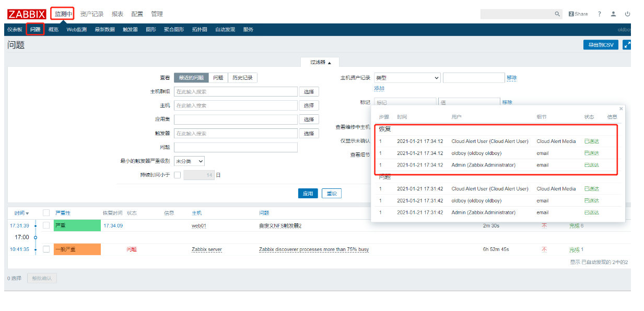Click the ZABBIX logo
The image size is (644, 311).
point(26,14)
